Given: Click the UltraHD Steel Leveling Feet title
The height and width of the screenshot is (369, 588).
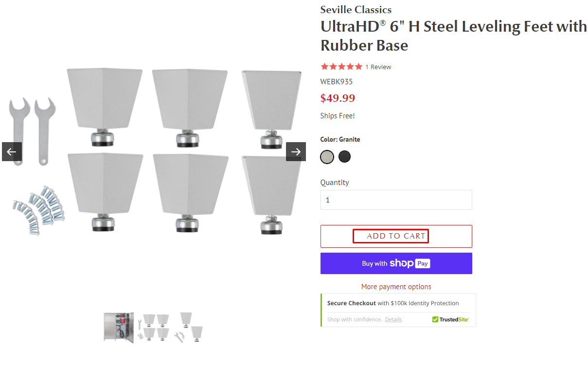Looking at the screenshot, I should [453, 36].
